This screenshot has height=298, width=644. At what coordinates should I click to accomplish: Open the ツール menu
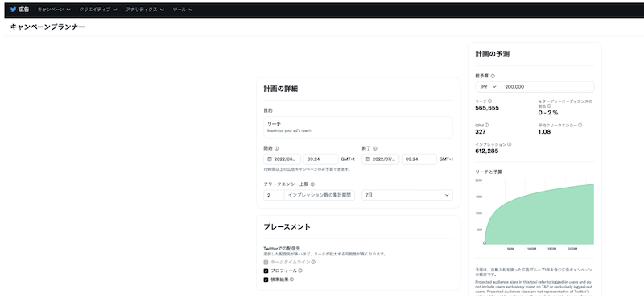183,9
